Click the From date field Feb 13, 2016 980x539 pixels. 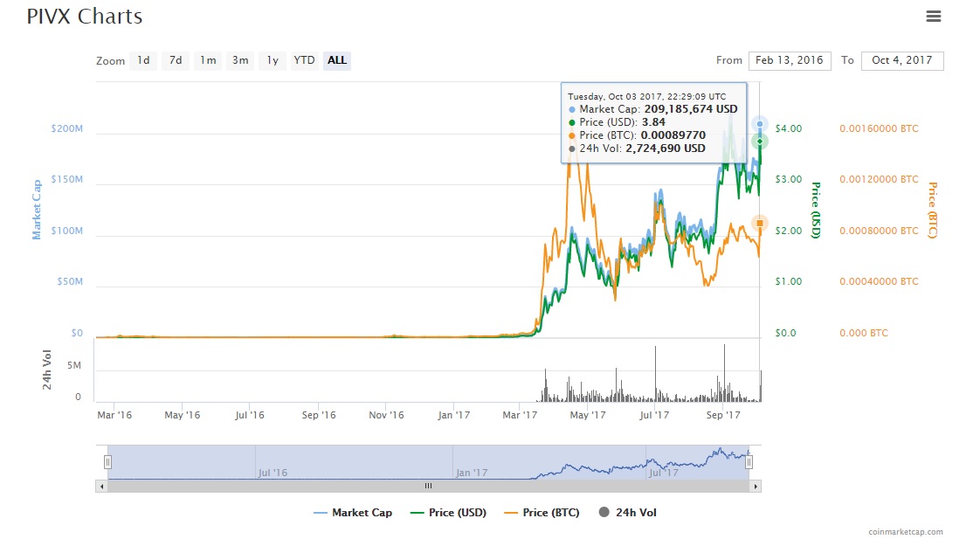(790, 60)
